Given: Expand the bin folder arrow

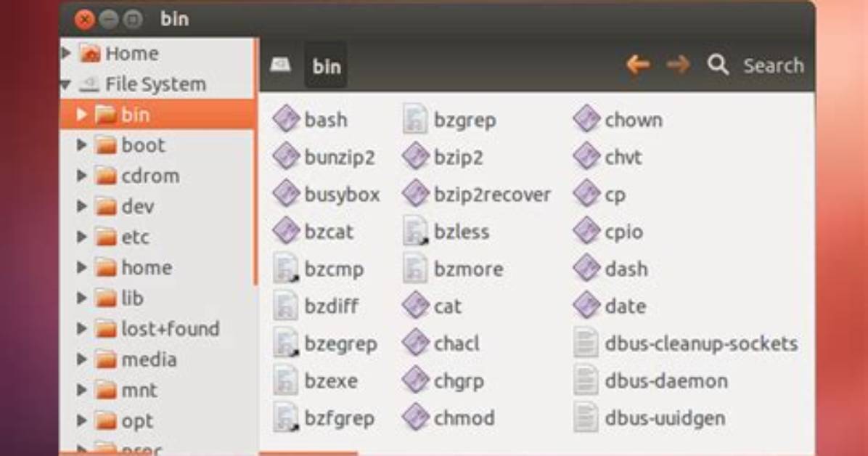Looking at the screenshot, I should pyautogui.click(x=82, y=115).
